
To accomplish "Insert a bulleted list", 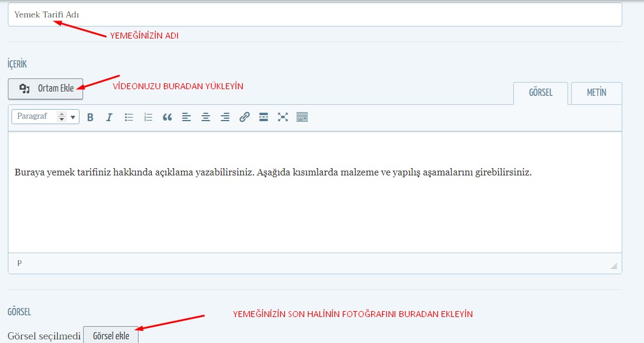I will [x=129, y=117].
